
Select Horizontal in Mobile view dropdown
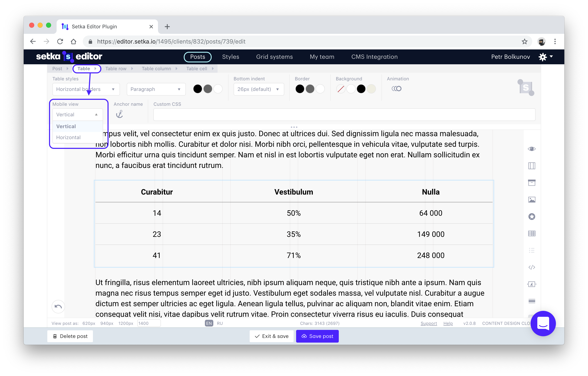(x=68, y=137)
